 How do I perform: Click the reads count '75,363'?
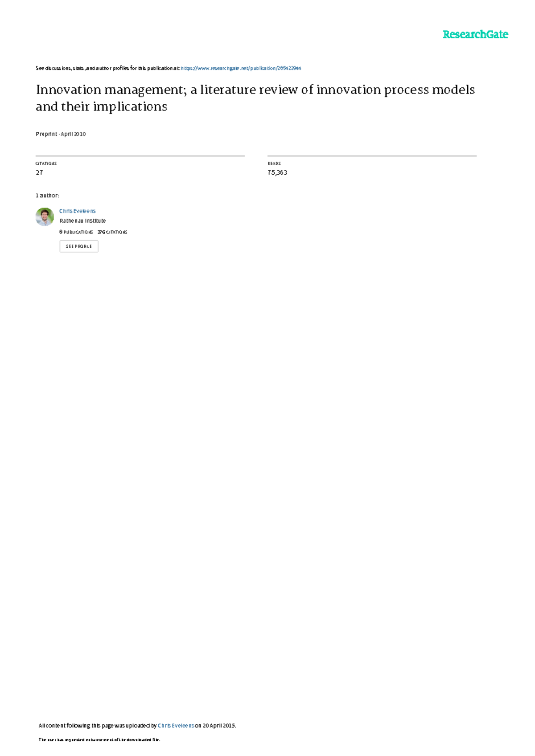277,173
